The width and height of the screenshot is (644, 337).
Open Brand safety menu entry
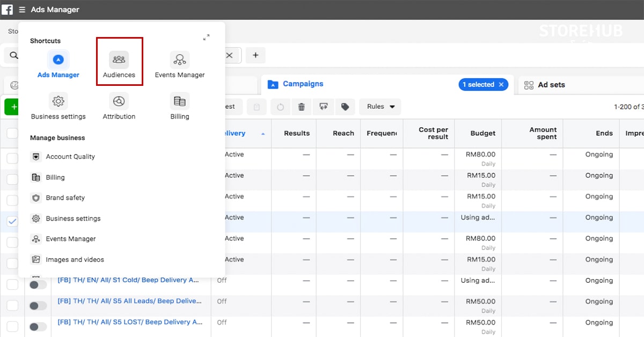click(65, 198)
